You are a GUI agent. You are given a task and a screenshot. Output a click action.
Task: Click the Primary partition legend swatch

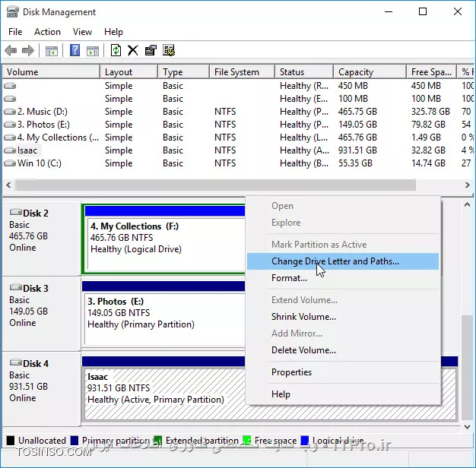pyautogui.click(x=75, y=441)
